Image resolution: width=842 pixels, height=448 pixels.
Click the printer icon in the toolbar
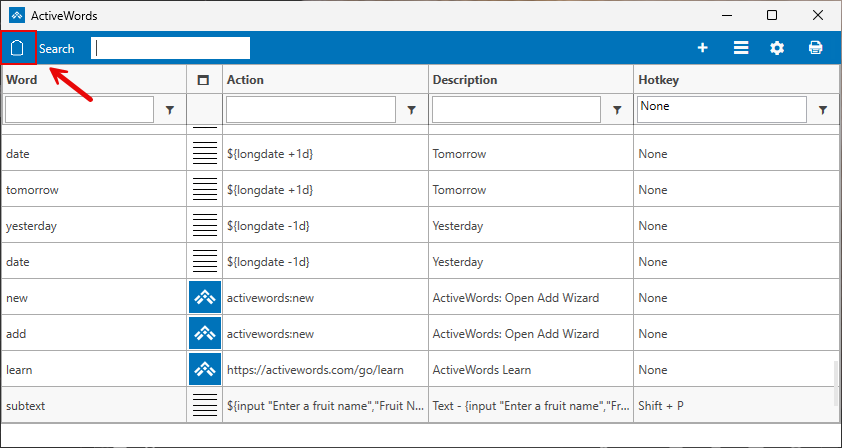(815, 48)
